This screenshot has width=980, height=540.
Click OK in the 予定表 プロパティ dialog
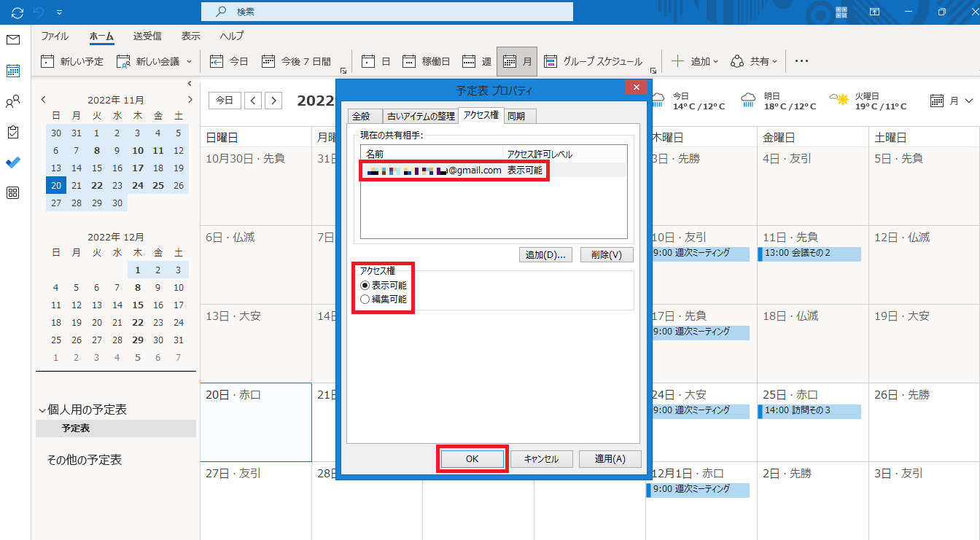pyautogui.click(x=472, y=459)
